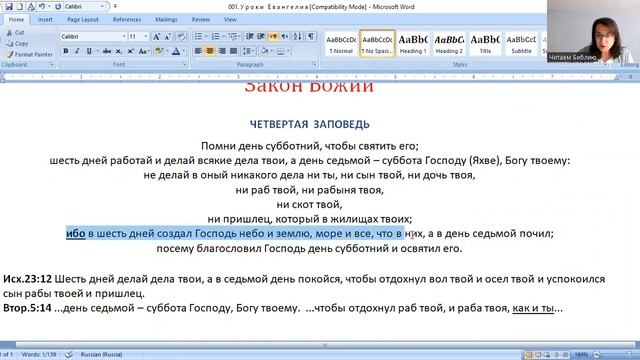Toggle subscript formatting

point(118,51)
